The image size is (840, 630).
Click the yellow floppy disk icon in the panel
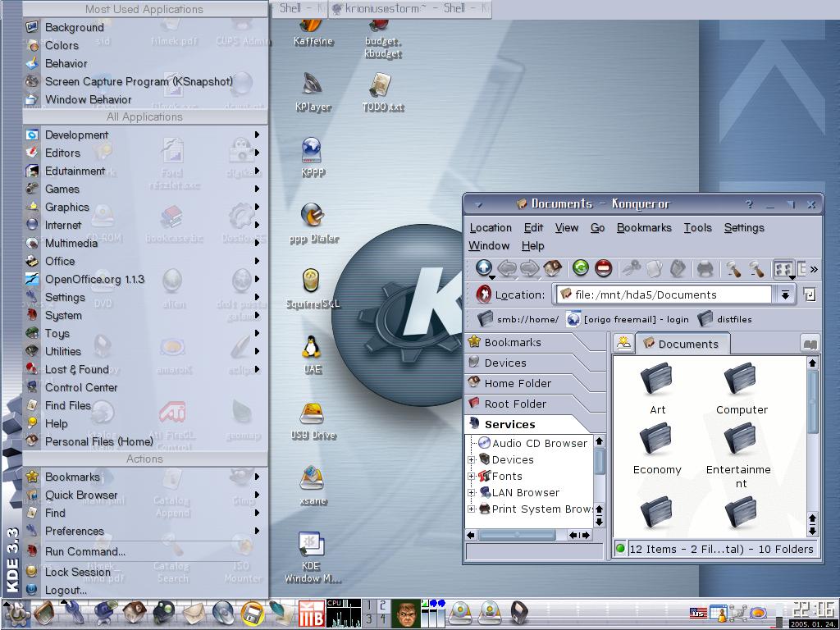(x=252, y=614)
